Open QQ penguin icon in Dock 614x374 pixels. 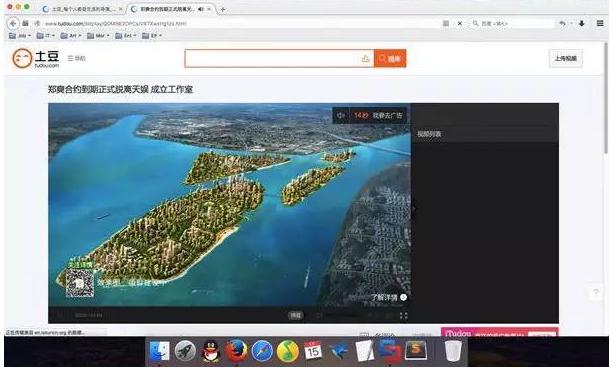(211, 351)
